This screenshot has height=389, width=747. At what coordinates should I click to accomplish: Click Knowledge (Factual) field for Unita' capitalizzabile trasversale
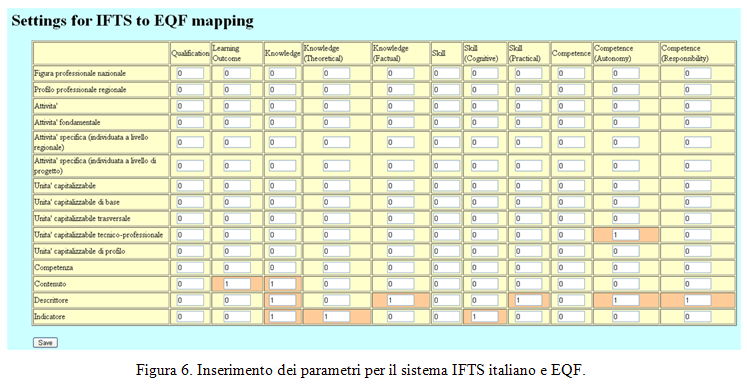point(400,219)
